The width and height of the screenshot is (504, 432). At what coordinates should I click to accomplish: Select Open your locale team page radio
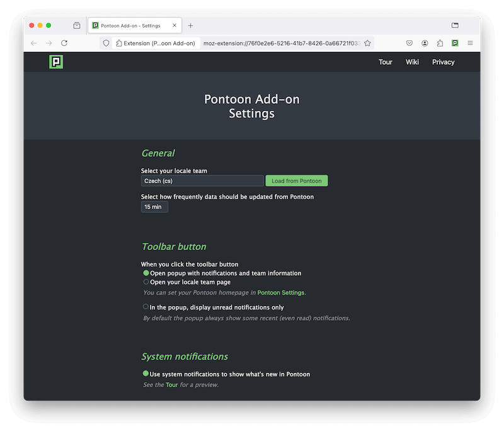coord(146,282)
